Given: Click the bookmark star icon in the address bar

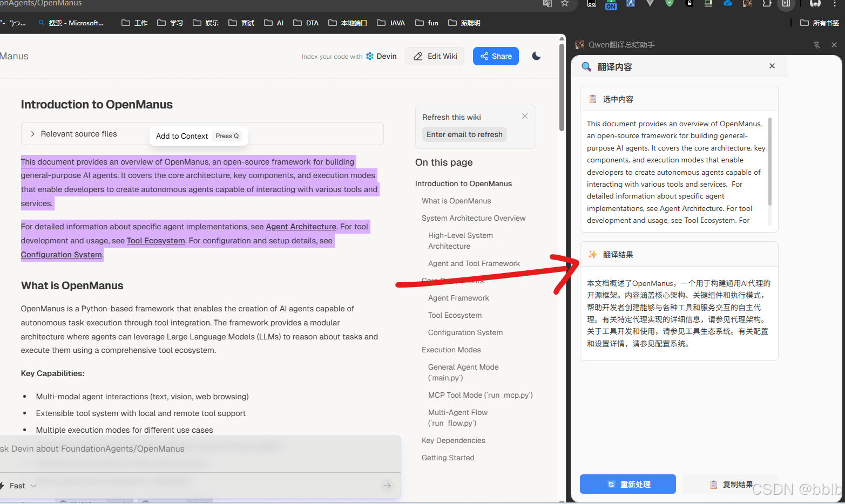Looking at the screenshot, I should (x=565, y=3).
